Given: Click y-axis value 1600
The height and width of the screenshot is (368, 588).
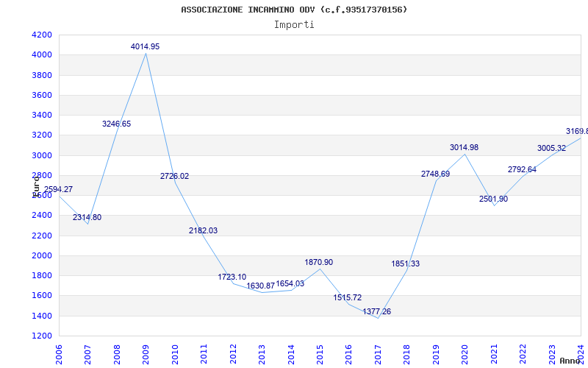Looking at the screenshot, I should pyautogui.click(x=42, y=296).
